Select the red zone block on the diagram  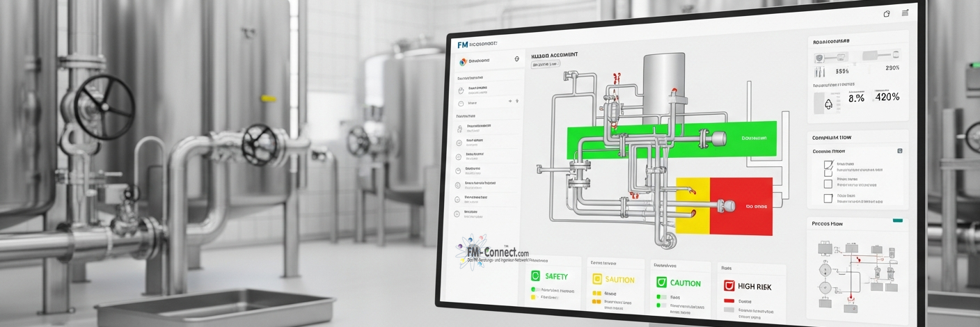click(741, 206)
